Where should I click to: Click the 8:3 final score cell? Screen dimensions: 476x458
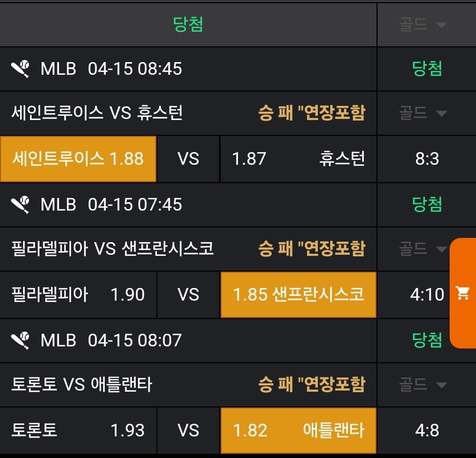(427, 158)
